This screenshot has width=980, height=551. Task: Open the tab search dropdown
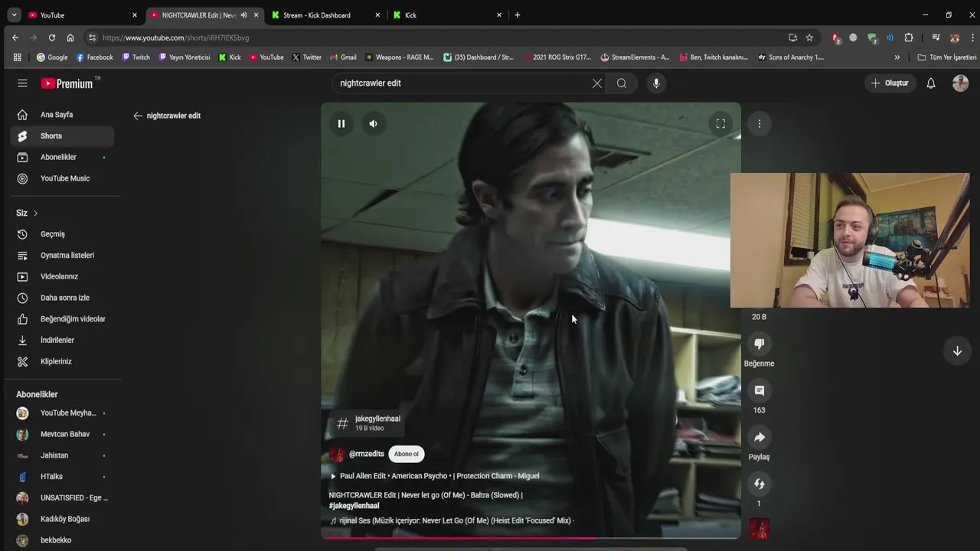click(14, 15)
